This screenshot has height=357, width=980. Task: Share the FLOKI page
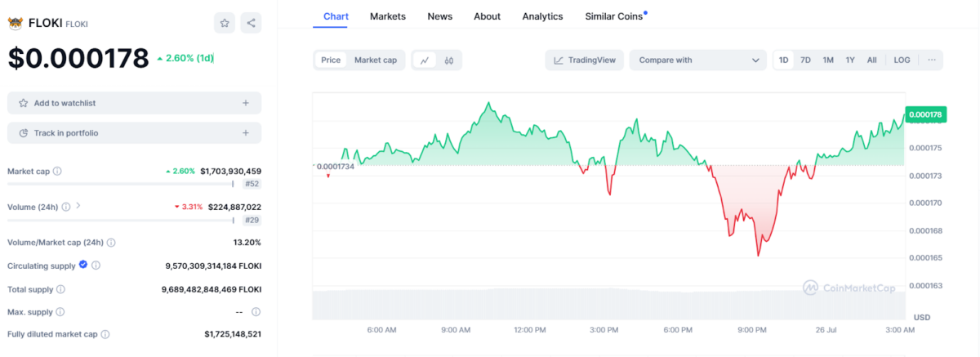pos(251,23)
